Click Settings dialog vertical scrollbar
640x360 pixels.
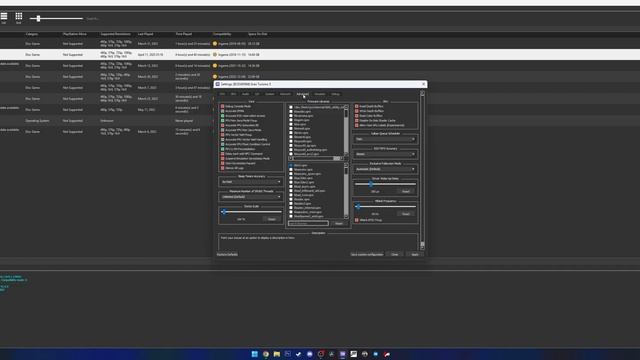tap(422, 170)
